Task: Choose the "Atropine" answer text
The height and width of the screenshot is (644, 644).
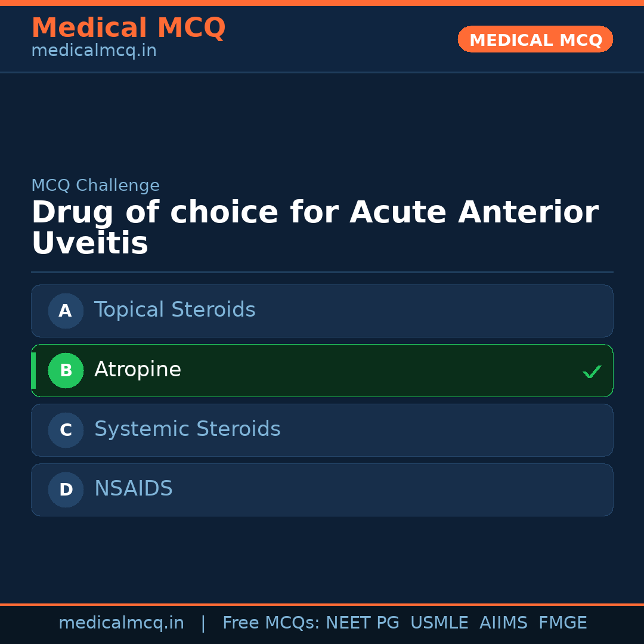Action: tap(138, 370)
